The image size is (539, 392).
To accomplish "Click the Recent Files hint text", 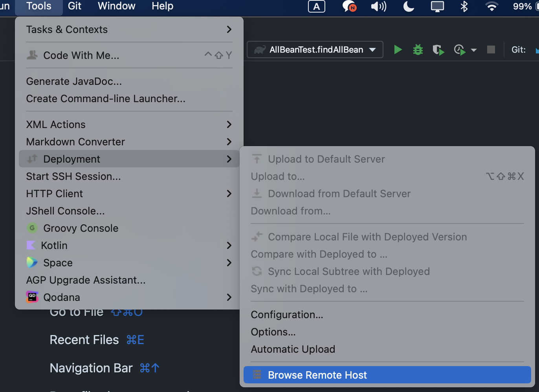I will pyautogui.click(x=84, y=340).
